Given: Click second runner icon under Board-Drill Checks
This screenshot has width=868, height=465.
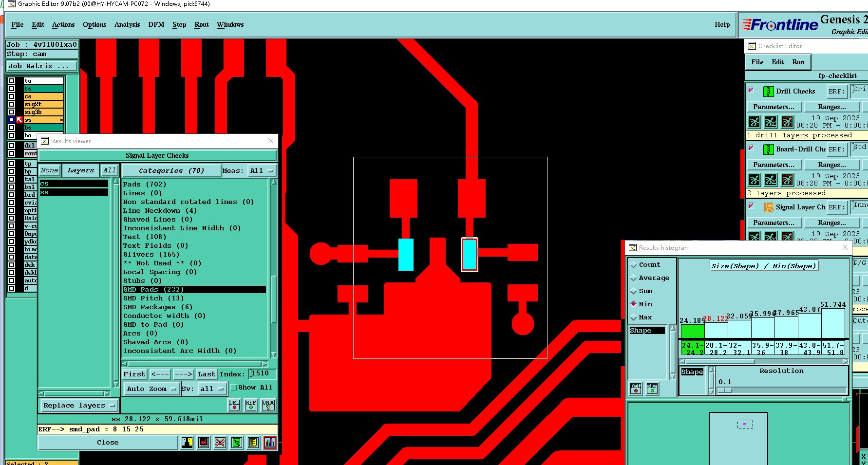Looking at the screenshot, I should tap(771, 180).
